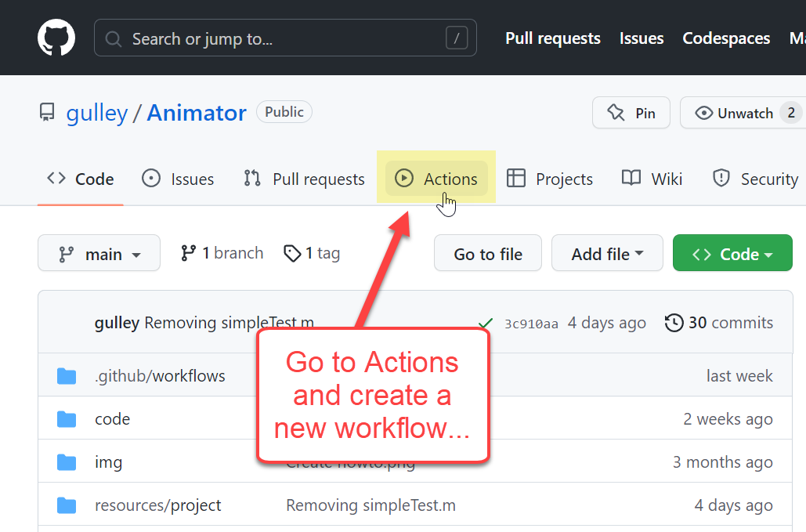Click the tag icon beside 1 tag
This screenshot has height=532, width=806.
[x=292, y=253]
